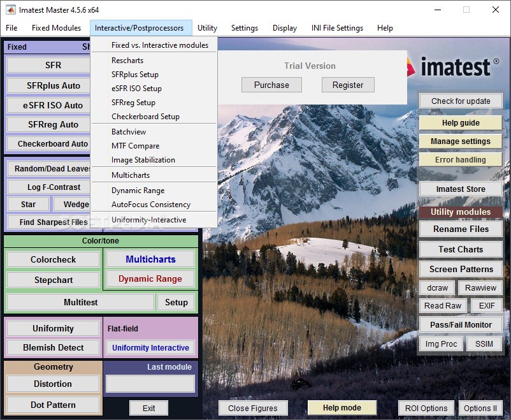Screen dimensions: 511x420
Task: Open the Test Charts utility
Action: coord(461,249)
